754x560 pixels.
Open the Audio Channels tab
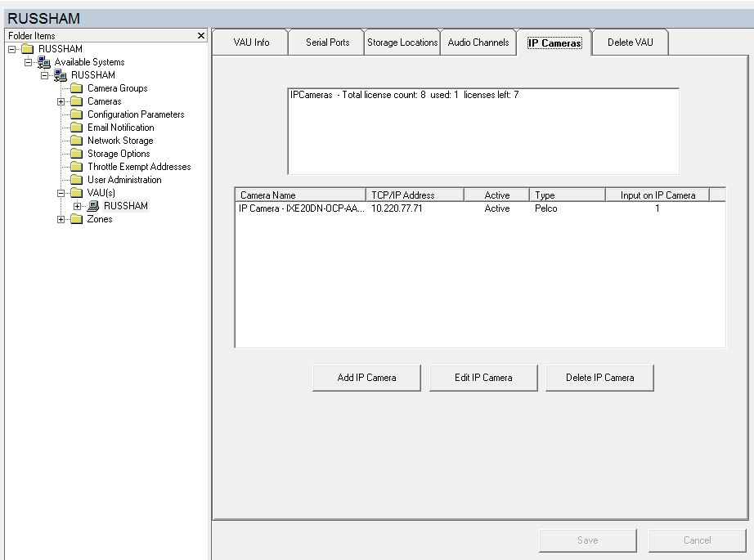click(478, 42)
